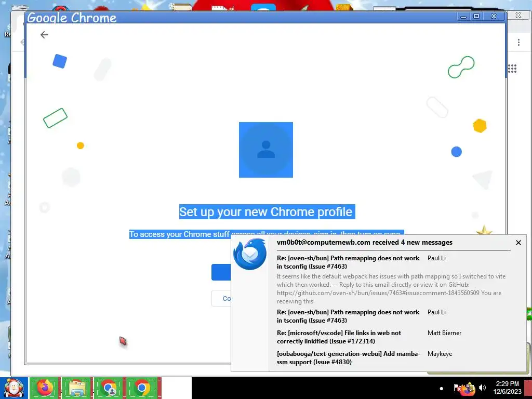Open 'File links in web not correctly linkified' message
The height and width of the screenshot is (399, 532).
[x=339, y=337]
